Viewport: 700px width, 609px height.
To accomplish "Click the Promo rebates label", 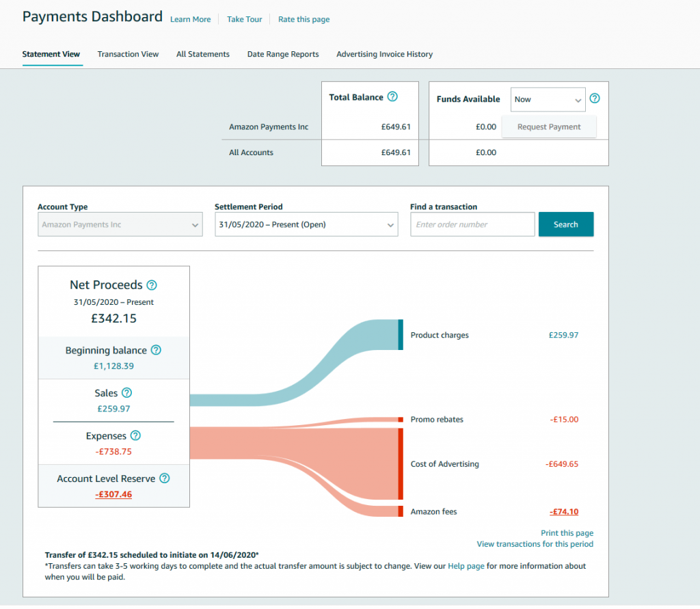I will click(437, 419).
